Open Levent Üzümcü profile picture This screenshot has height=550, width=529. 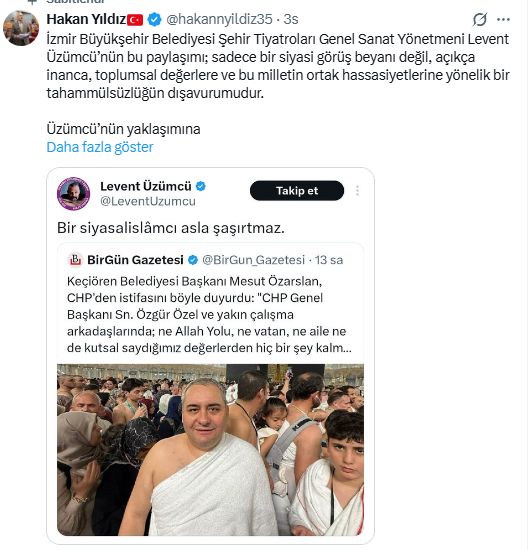[74, 194]
